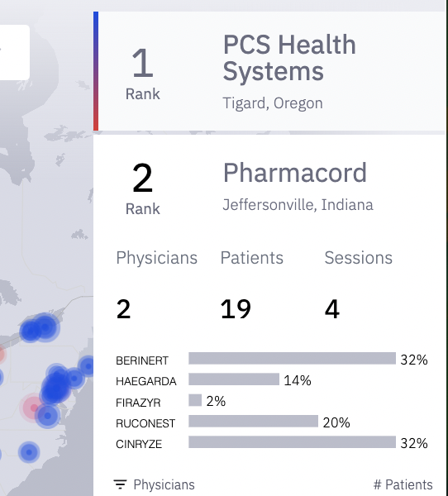This screenshot has height=496, width=448.
Task: Click the Physicians stat heading
Action: tap(156, 258)
